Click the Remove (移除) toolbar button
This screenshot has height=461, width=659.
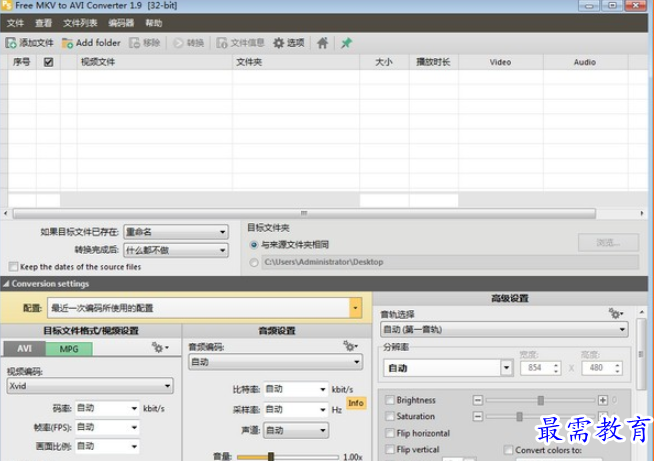(x=145, y=43)
